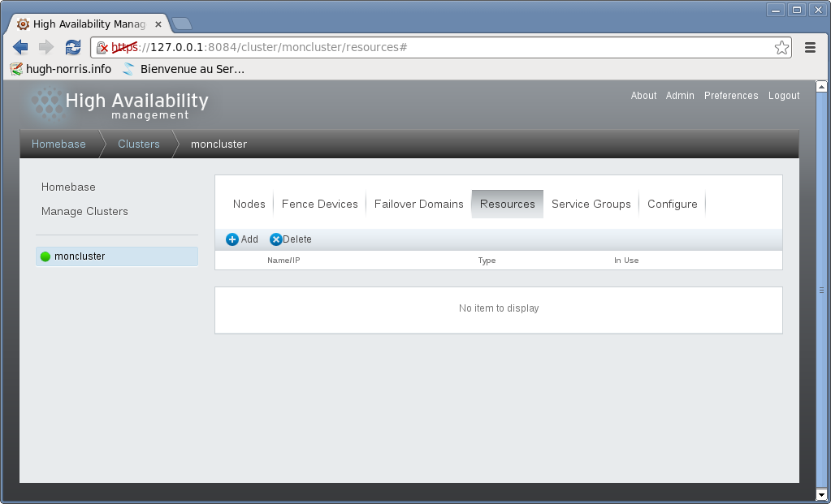Screen dimensions: 831x504
Task: Open the Service Groups tab
Action: point(591,204)
